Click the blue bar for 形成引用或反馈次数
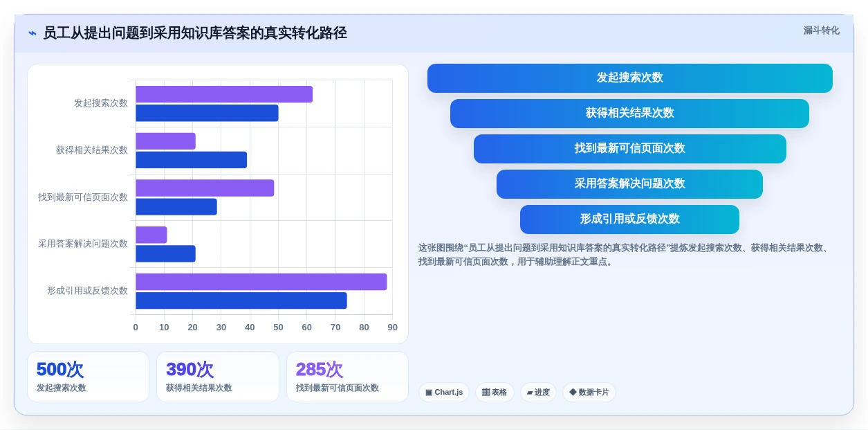 coord(241,301)
